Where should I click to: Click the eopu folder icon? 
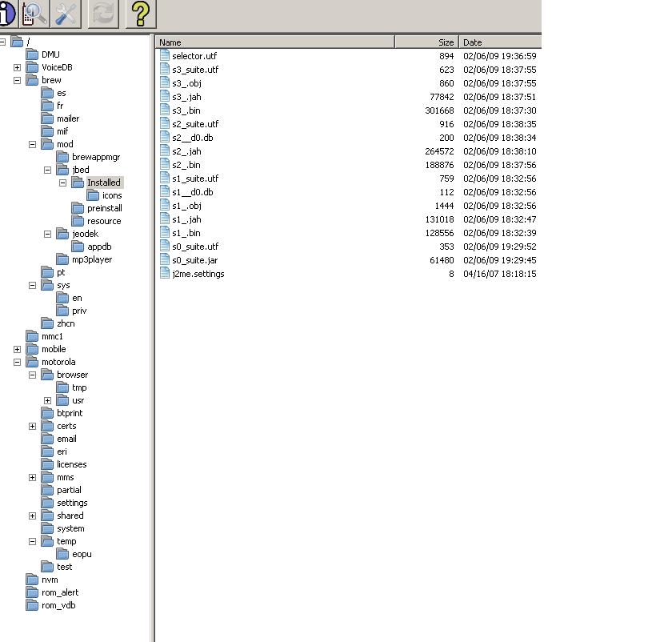tap(62, 554)
